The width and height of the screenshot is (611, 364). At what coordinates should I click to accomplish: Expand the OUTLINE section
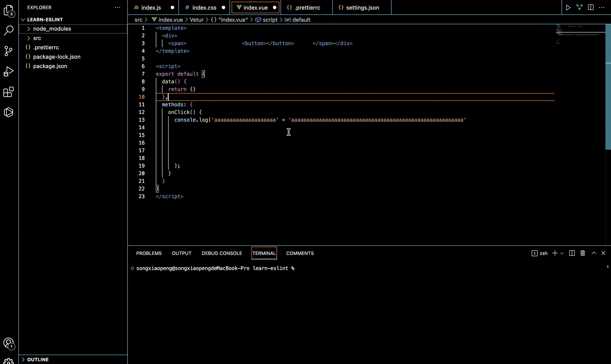pyautogui.click(x=38, y=359)
